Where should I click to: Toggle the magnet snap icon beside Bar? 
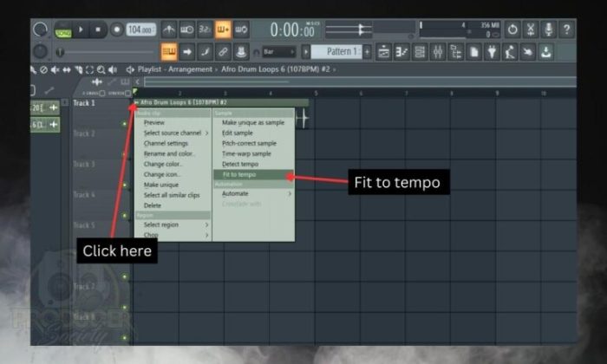click(x=256, y=52)
